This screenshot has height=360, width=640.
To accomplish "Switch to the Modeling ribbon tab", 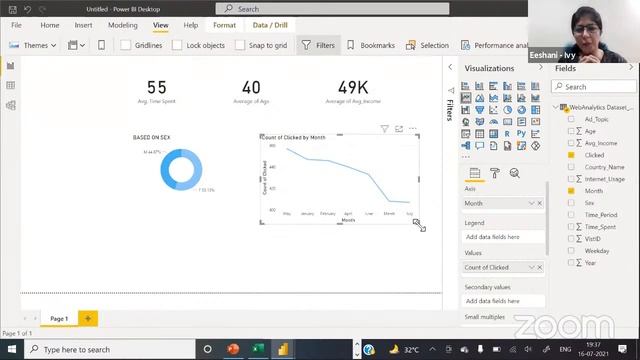I will coord(123,25).
